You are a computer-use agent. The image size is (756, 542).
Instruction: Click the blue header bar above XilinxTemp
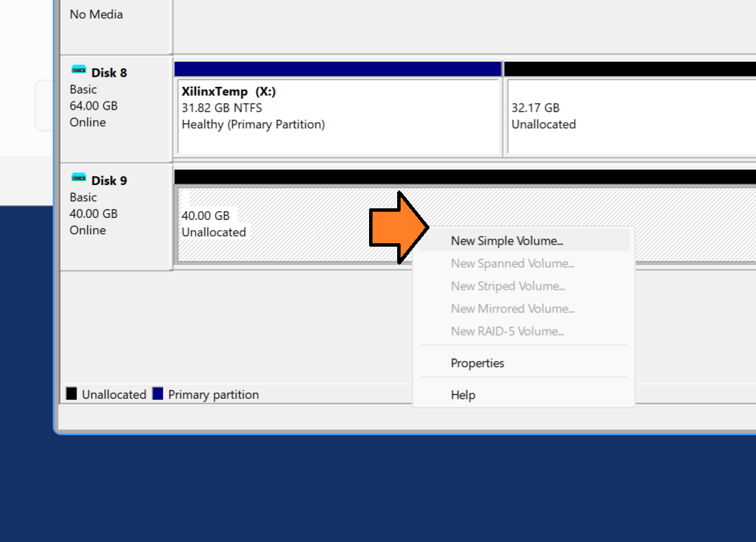point(338,69)
